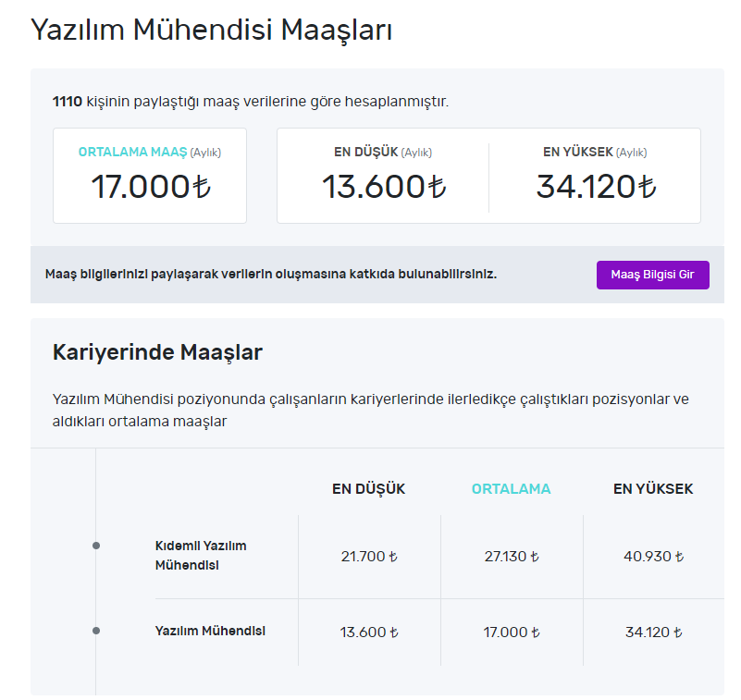
Task: Click the 13.600 cell in the career table
Action: [368, 632]
